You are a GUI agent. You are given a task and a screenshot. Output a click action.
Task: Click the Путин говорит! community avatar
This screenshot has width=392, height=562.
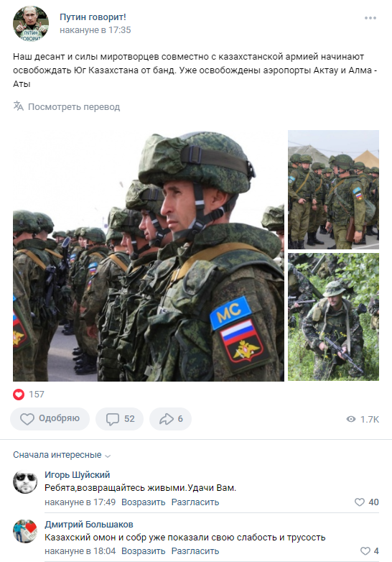coord(31,24)
